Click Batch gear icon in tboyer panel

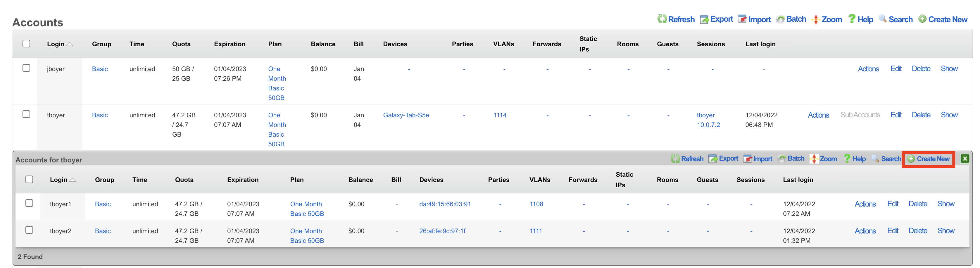click(782, 159)
